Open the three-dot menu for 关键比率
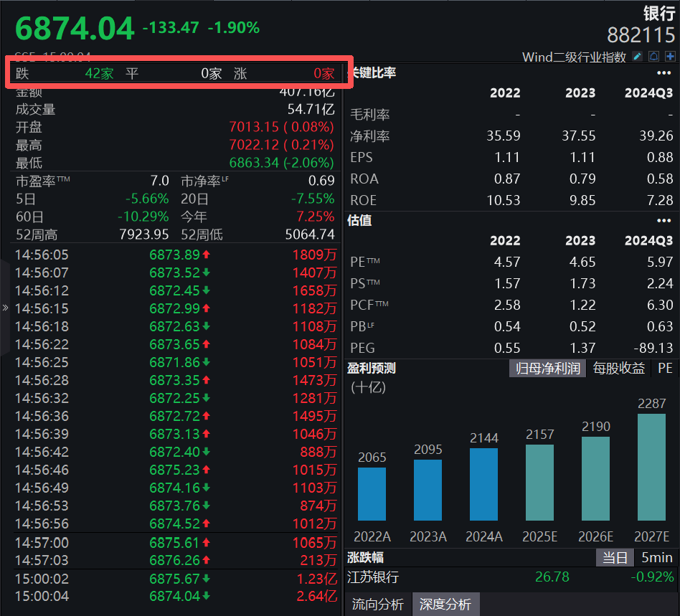This screenshot has height=616, width=680. tap(664, 73)
